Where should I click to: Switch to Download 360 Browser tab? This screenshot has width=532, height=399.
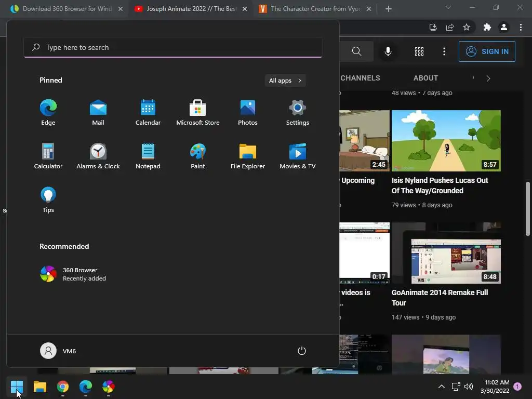(x=67, y=9)
